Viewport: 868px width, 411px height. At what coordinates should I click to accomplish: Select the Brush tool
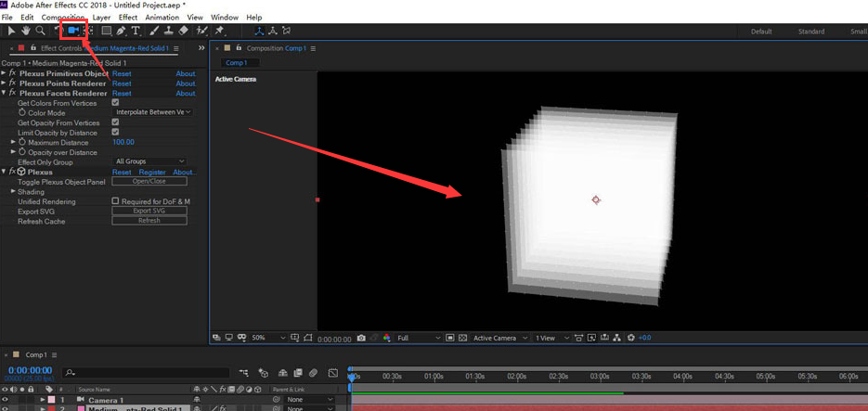(156, 31)
